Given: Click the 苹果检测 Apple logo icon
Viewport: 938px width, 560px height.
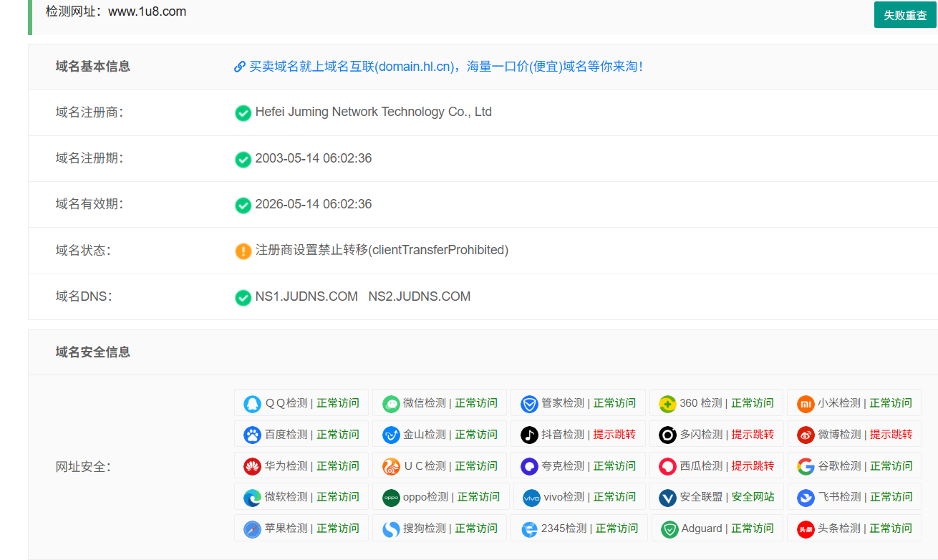Looking at the screenshot, I should [252, 528].
